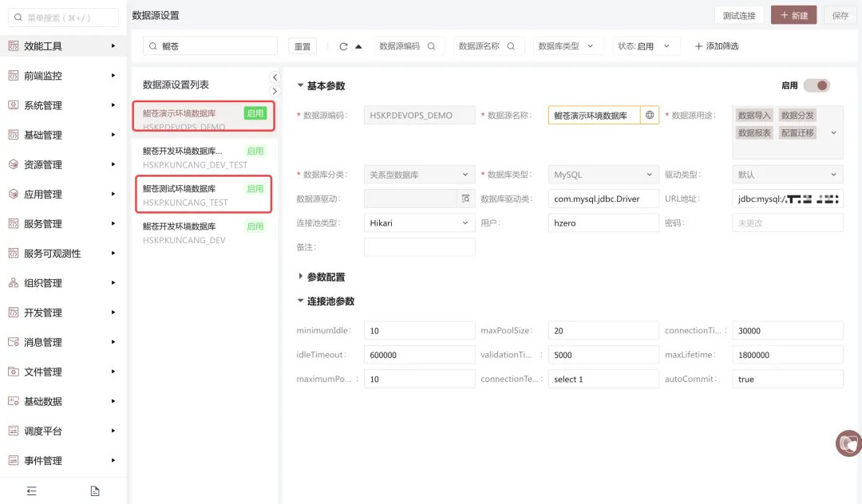Click the 菜单搜索 input box
This screenshot has width=862, height=504.
coord(63,18)
